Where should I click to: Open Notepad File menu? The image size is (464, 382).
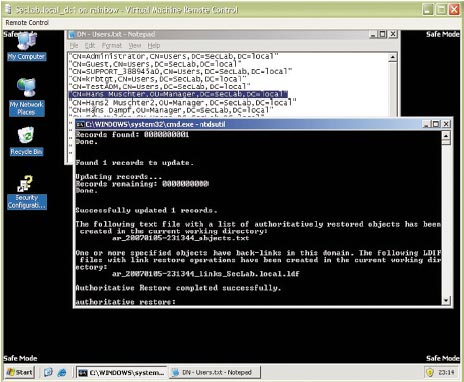[74, 45]
